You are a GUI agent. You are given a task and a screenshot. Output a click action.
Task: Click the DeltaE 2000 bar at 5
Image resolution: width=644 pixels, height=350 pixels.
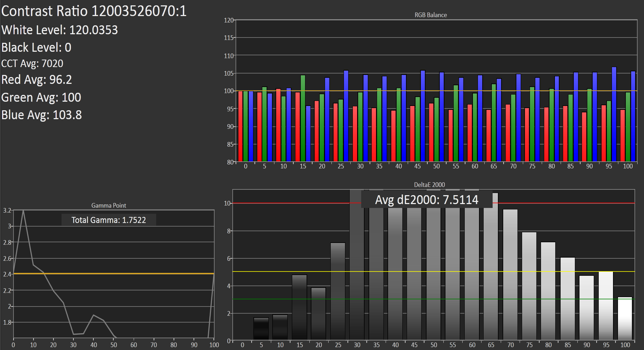[261, 329]
